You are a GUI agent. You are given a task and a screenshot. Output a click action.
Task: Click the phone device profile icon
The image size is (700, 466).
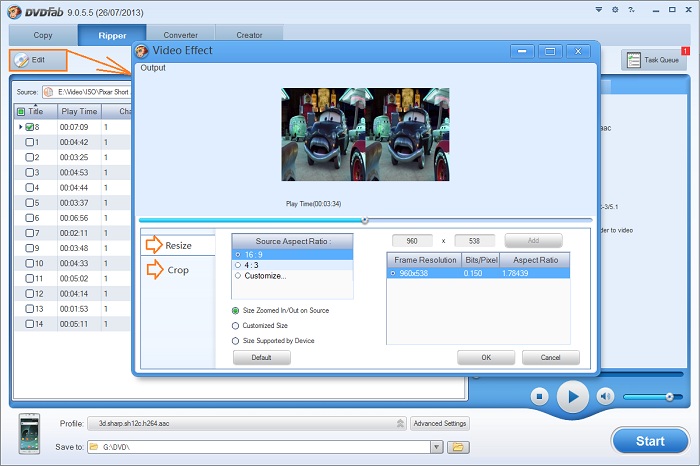click(29, 434)
